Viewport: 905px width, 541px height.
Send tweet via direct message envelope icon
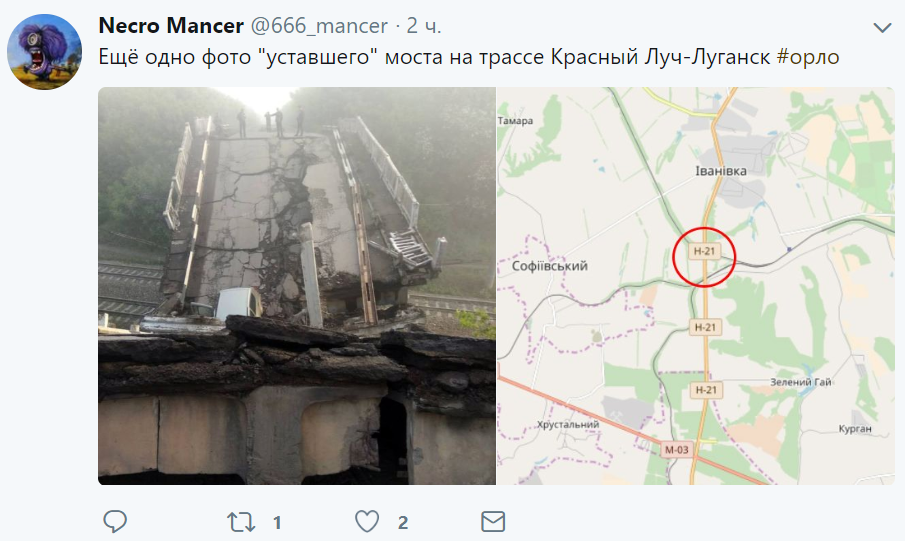point(493,521)
